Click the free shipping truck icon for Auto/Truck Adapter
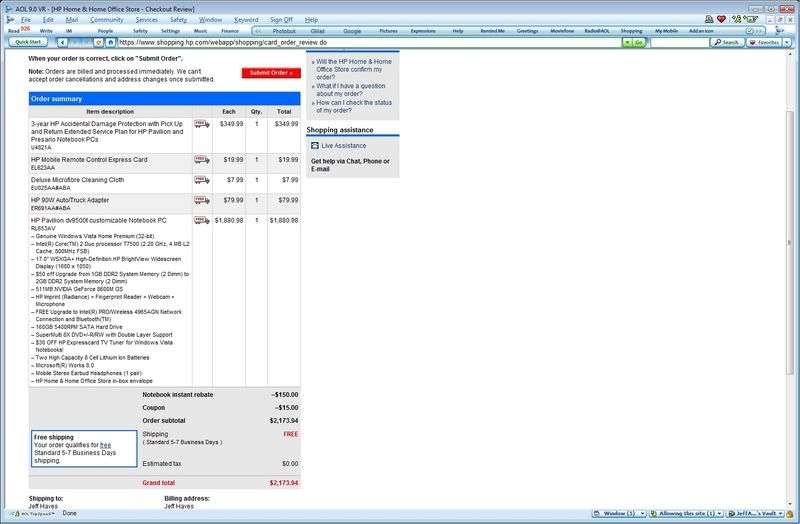 (202, 200)
